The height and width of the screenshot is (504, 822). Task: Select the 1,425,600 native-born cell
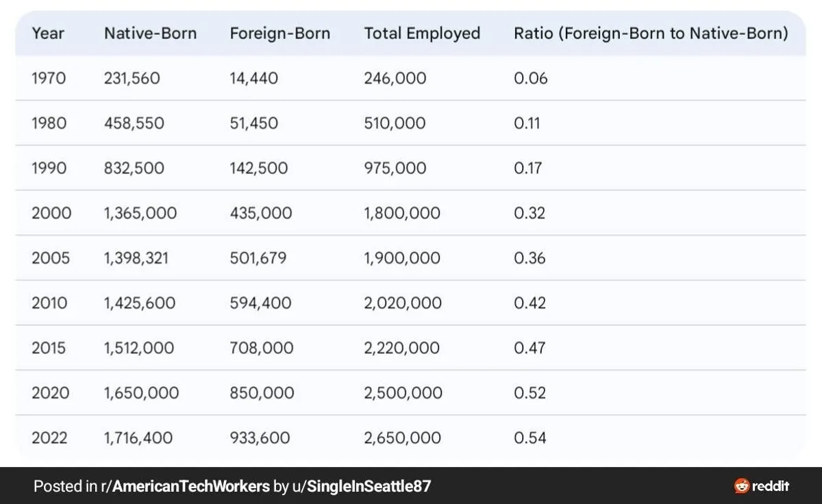(x=140, y=303)
